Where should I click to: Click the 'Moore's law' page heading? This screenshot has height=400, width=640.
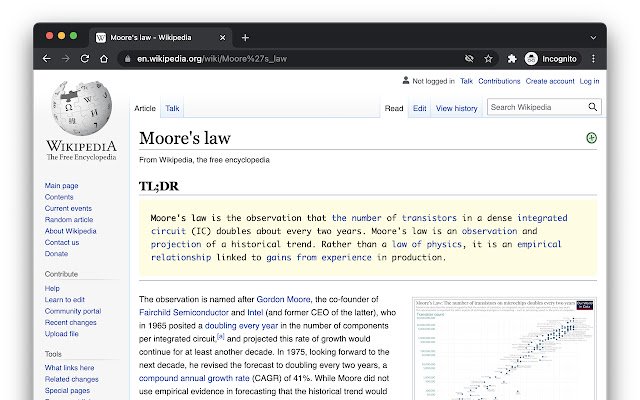pos(185,138)
